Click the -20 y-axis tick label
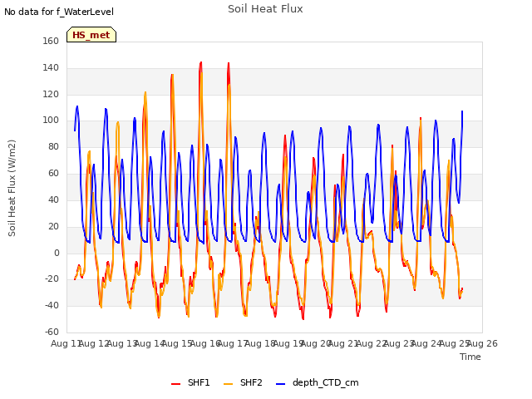 point(52,279)
